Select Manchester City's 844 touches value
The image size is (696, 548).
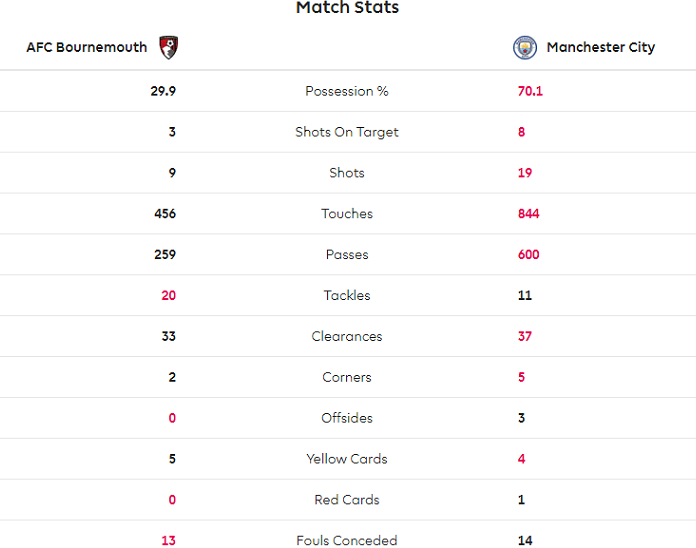[x=529, y=214]
